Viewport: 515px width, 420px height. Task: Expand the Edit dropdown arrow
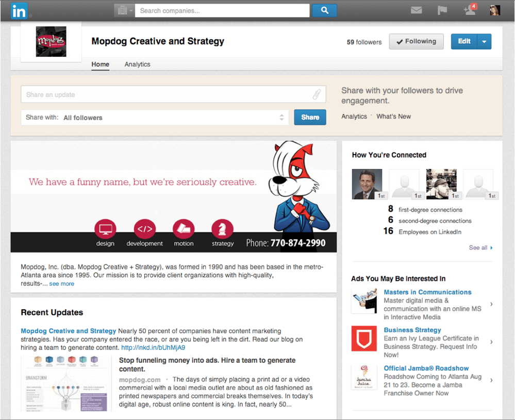(484, 41)
